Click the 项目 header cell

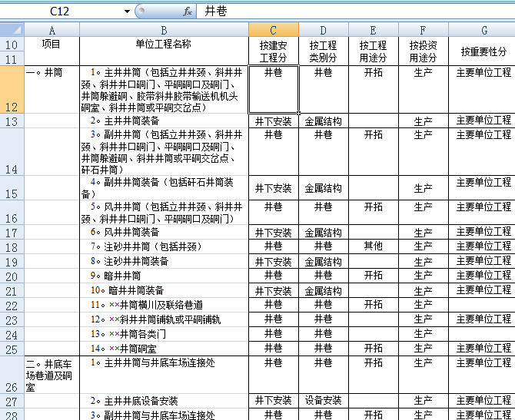click(52, 51)
